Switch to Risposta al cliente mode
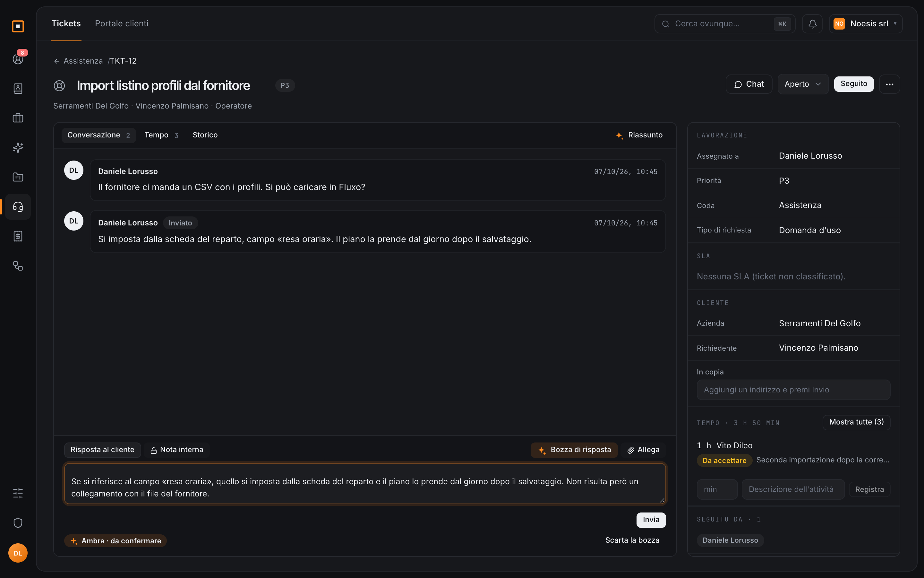This screenshot has height=578, width=924. pos(102,450)
